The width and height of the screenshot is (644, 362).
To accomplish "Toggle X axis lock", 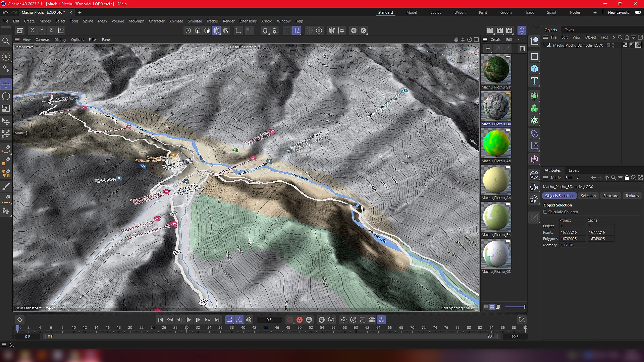I will click(32, 30).
